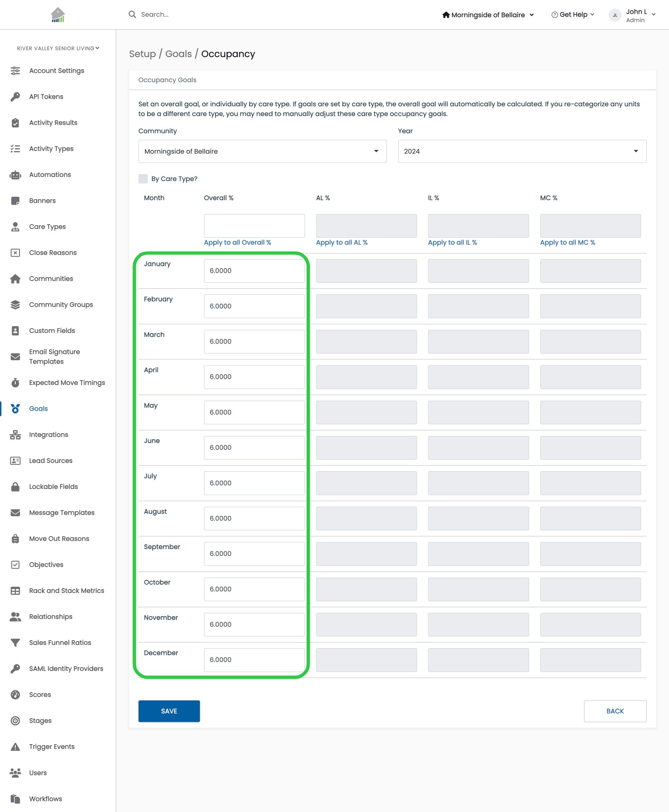Open the Year dropdown showing 2024

click(522, 151)
